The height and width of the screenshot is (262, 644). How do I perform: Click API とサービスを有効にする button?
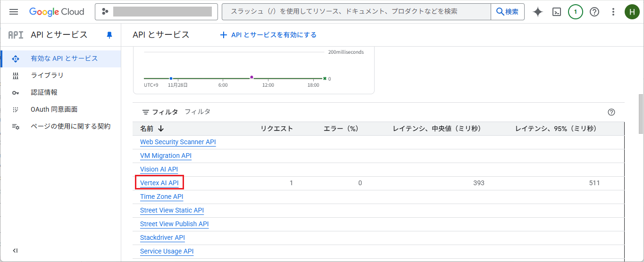click(x=268, y=35)
